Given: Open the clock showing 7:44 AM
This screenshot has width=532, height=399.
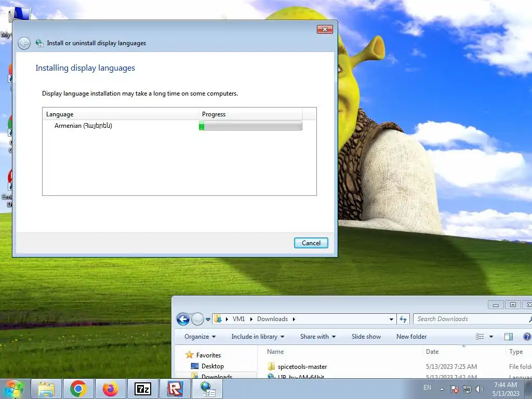Looking at the screenshot, I should (x=506, y=389).
